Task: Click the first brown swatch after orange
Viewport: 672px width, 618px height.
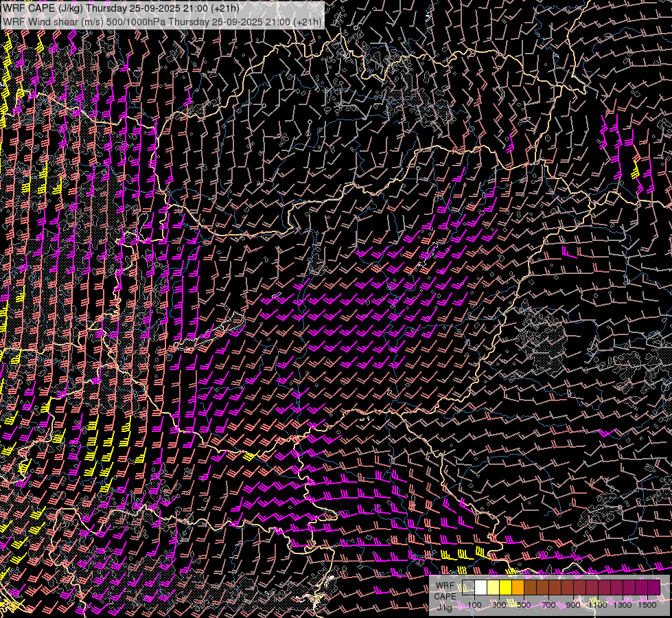Action: pos(530,587)
